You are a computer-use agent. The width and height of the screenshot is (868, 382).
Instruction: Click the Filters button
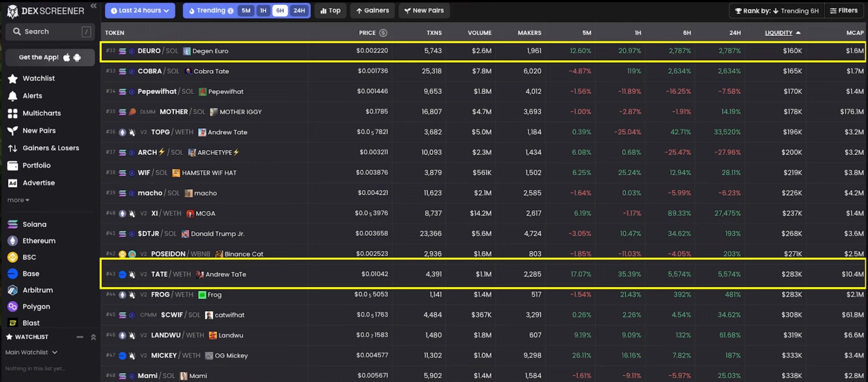click(844, 11)
